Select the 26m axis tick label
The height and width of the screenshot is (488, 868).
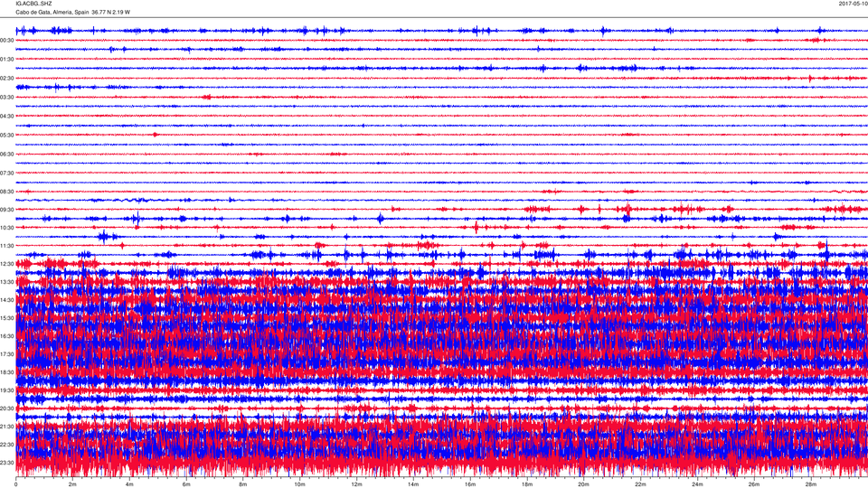click(753, 484)
